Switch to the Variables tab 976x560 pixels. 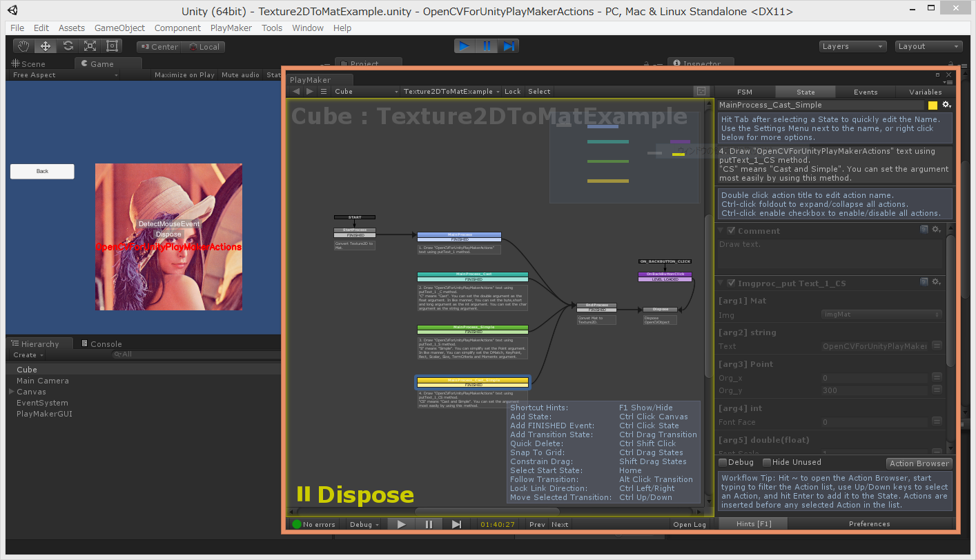coord(926,92)
